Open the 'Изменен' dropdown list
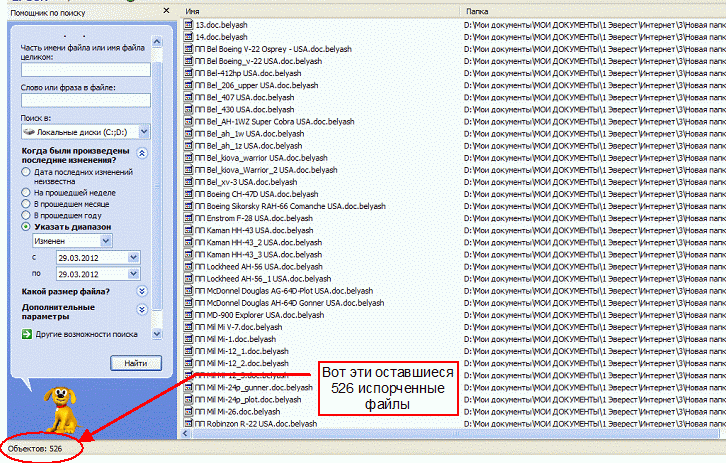This screenshot has height=463, width=726. click(x=105, y=241)
